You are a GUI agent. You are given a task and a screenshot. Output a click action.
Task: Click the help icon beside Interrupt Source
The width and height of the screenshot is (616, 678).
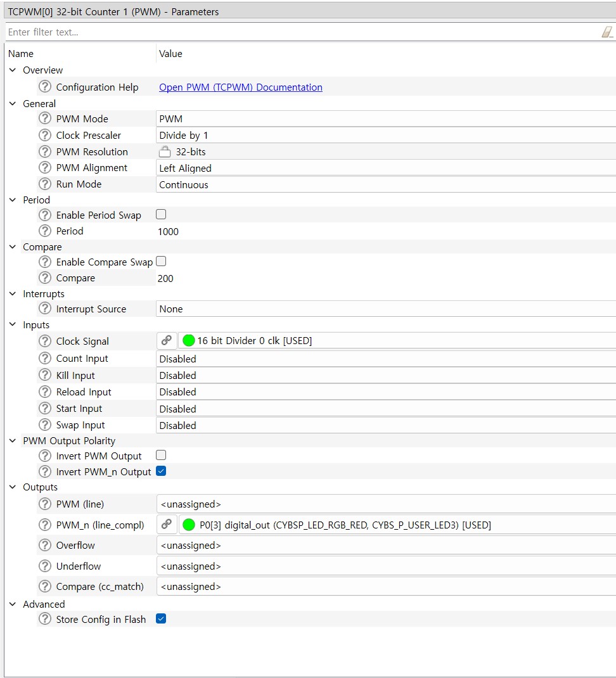click(x=44, y=309)
